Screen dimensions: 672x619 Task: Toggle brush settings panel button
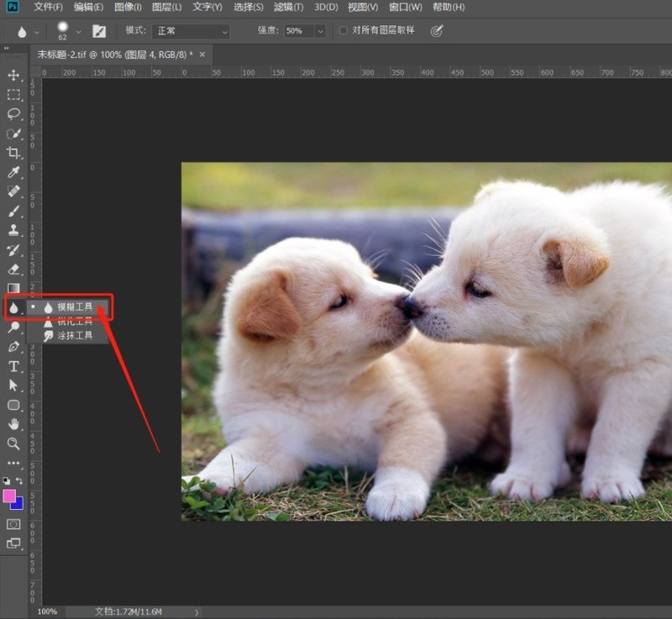[99, 31]
